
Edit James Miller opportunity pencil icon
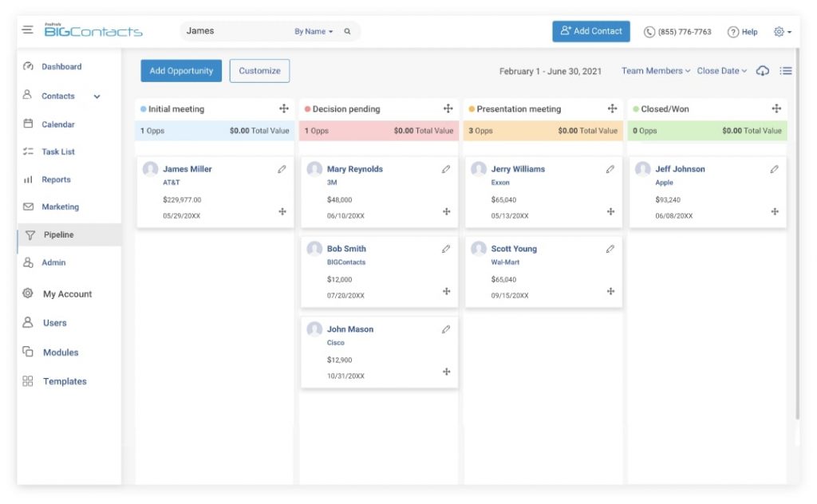tap(282, 169)
